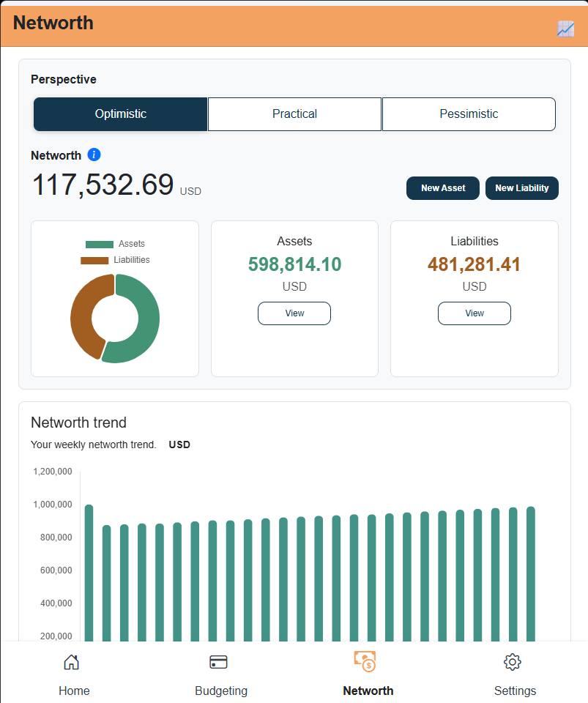This screenshot has width=588, height=703.
Task: Click the Networth label in bottom navigation
Action: [368, 691]
